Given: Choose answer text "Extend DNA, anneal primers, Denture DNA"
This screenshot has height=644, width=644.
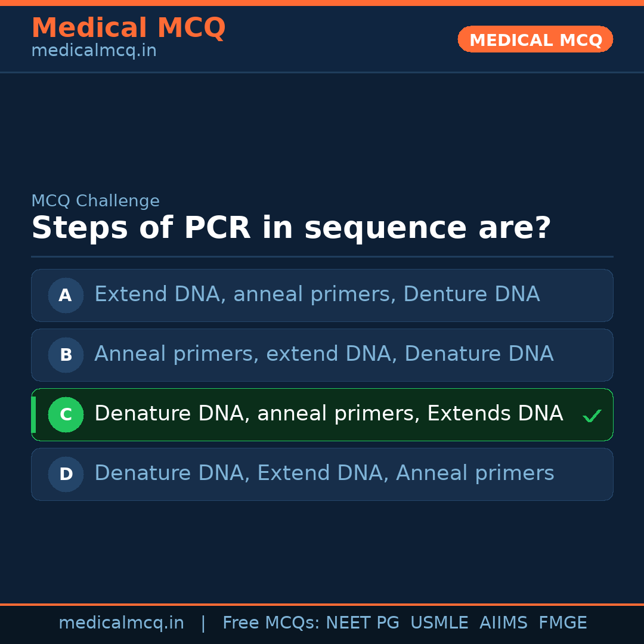Looking at the screenshot, I should [x=317, y=295].
